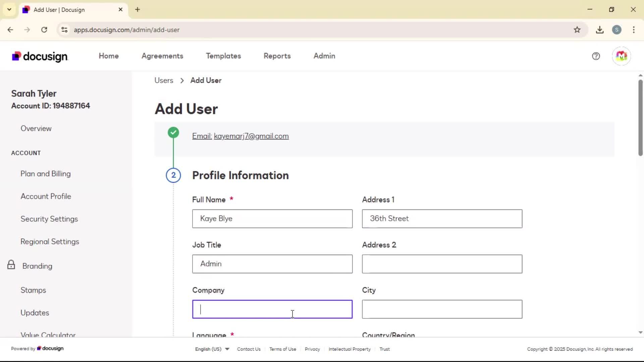Open the Chrome profile S icon

tap(616, 30)
